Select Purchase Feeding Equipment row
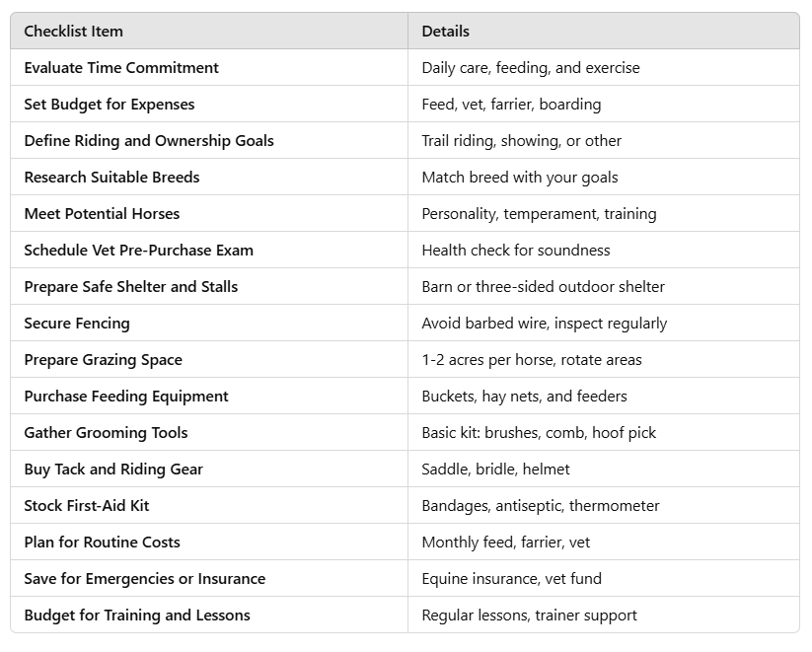Viewport: 812px width, 652px height. click(405, 396)
